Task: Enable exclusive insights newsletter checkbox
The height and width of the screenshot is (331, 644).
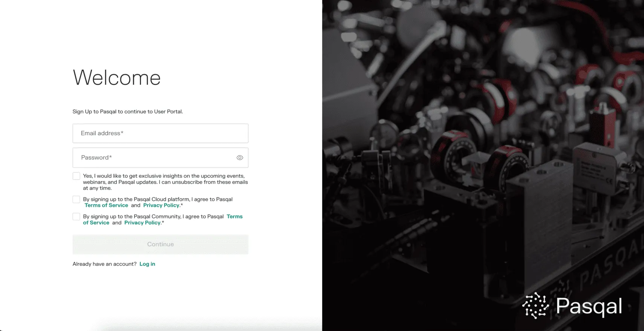Action: pyautogui.click(x=76, y=176)
